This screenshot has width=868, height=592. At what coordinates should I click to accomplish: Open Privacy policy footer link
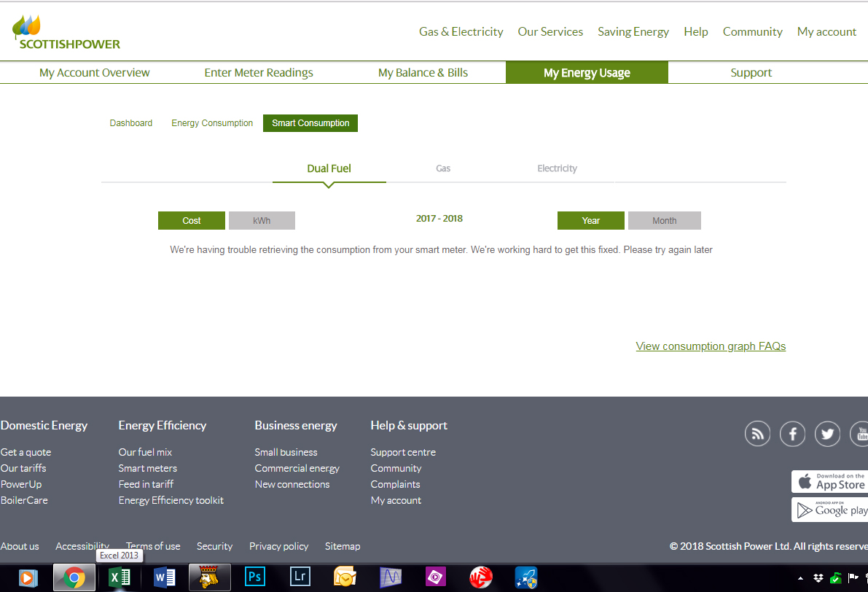279,546
